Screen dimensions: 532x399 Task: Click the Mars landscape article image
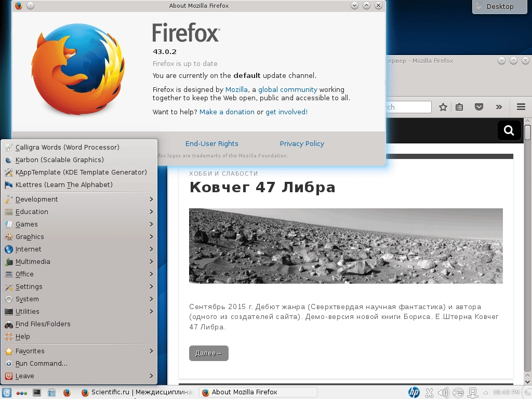[345, 246]
